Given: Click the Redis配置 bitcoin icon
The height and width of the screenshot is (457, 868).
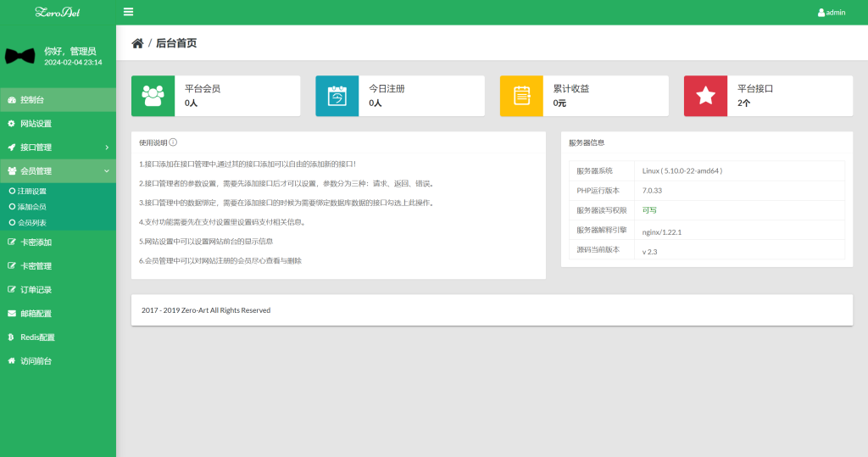Looking at the screenshot, I should pyautogui.click(x=11, y=337).
